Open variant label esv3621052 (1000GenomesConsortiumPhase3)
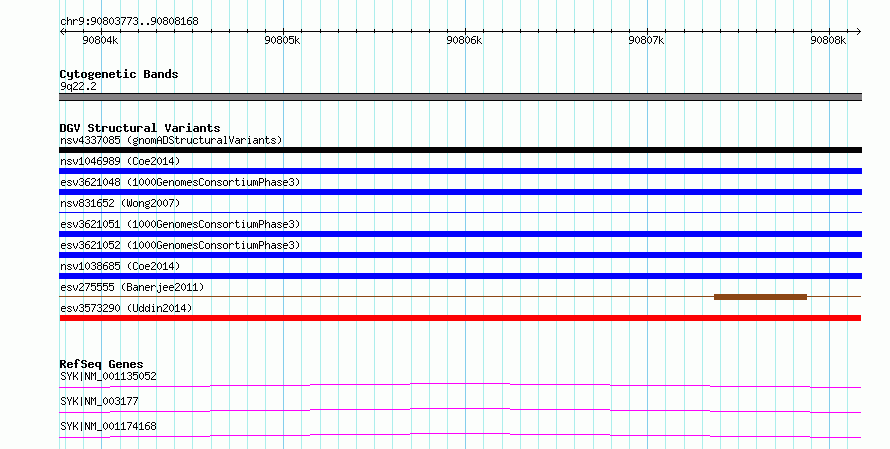Viewport: 890px width, 449px height. 180,245
